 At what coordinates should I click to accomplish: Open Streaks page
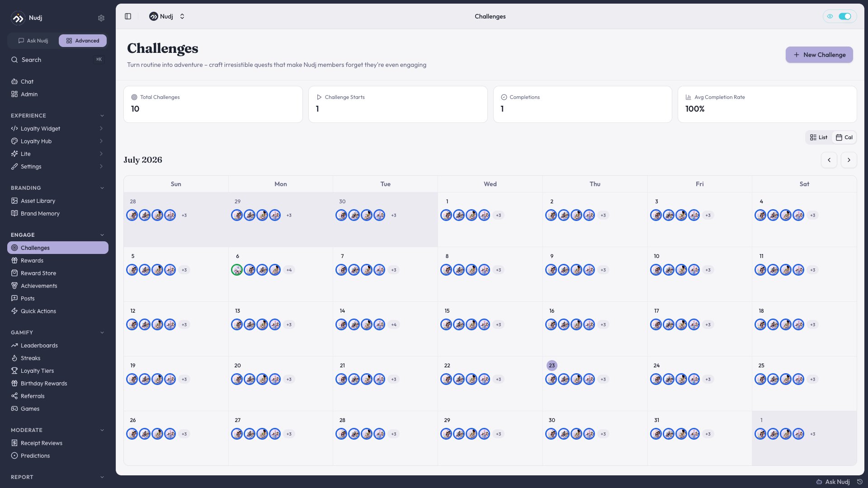58,358
